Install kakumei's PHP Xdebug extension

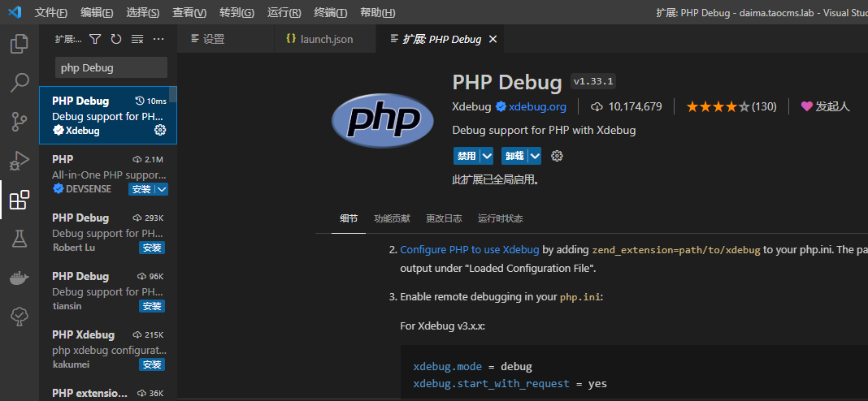point(152,364)
